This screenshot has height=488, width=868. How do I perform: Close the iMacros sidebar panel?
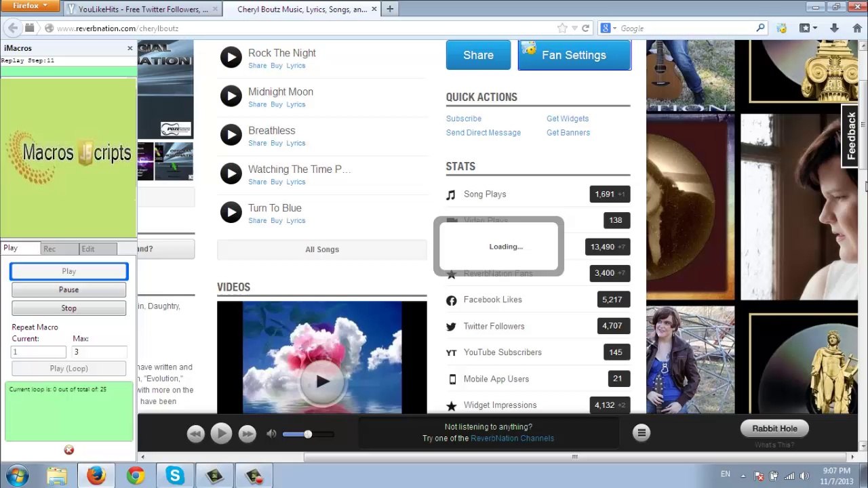130,48
